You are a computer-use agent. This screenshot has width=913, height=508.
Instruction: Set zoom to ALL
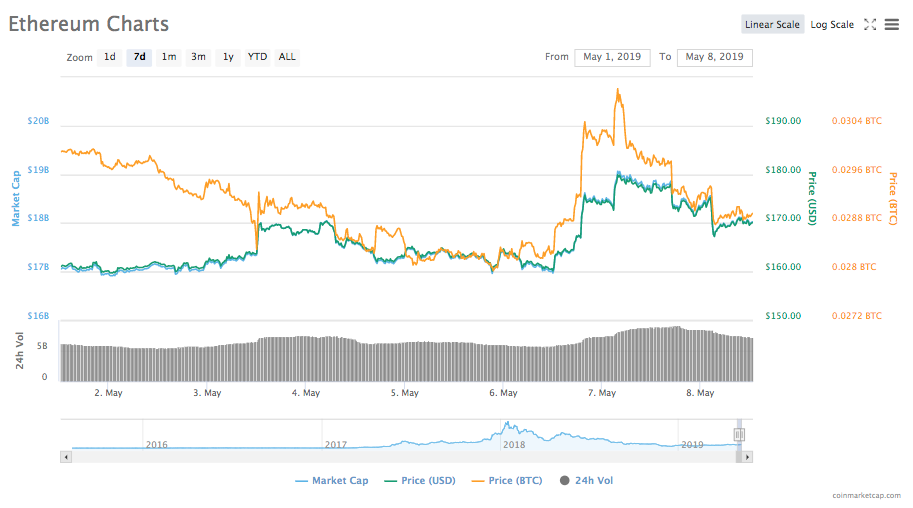point(287,57)
